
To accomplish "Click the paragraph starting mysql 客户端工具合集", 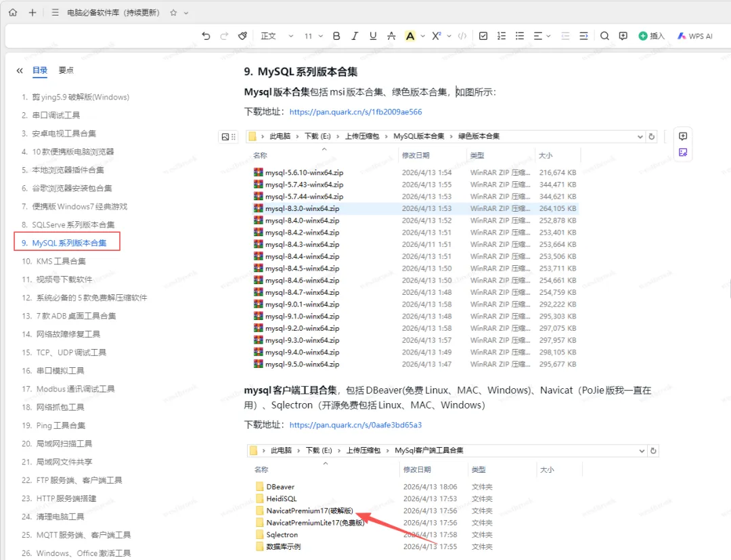I will point(447,398).
